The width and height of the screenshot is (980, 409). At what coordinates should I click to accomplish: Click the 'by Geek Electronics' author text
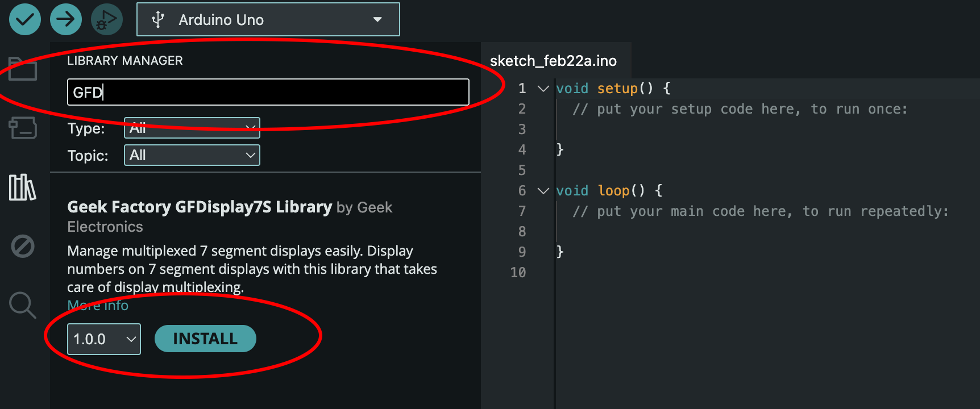point(230,217)
